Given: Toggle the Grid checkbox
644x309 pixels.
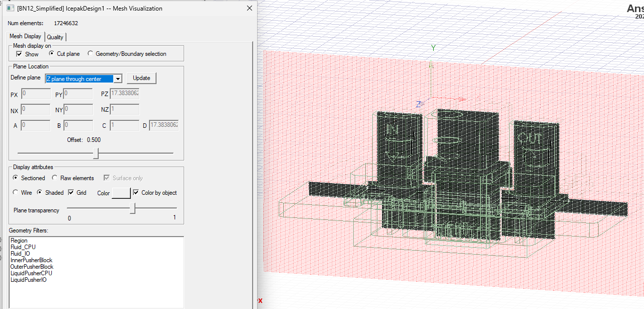Looking at the screenshot, I should click(71, 193).
